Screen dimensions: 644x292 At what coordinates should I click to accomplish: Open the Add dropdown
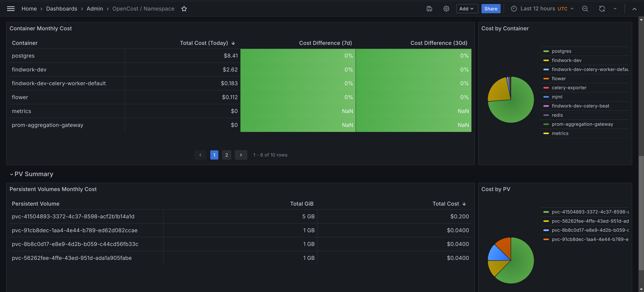(x=467, y=9)
